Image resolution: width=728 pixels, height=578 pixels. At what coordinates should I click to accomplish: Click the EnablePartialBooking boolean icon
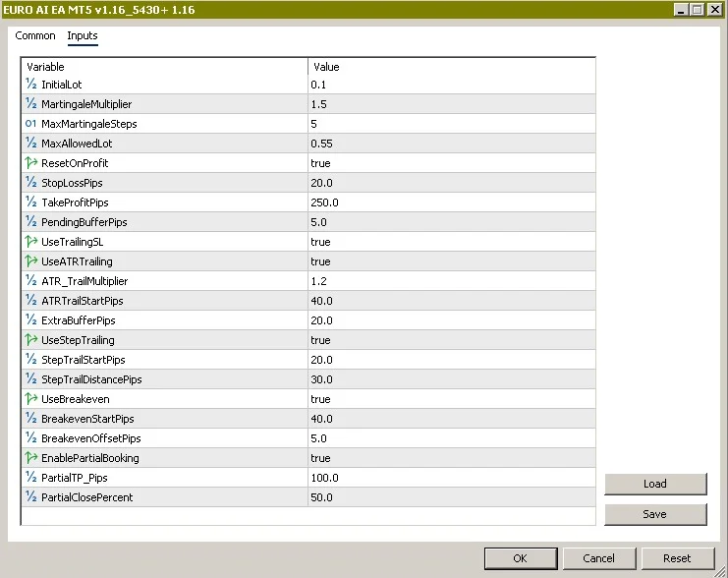point(31,458)
